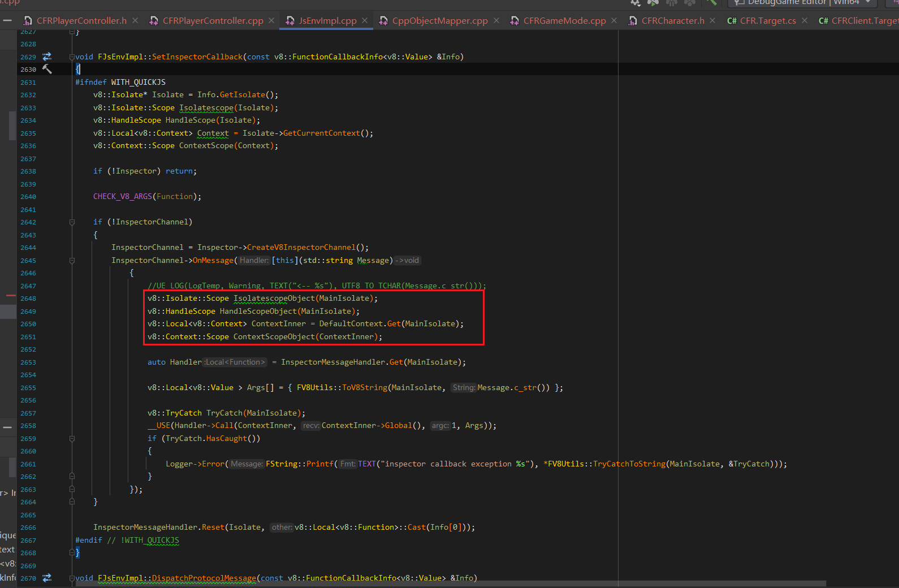Switch to the CFRPlayerController.h tab

click(81, 21)
